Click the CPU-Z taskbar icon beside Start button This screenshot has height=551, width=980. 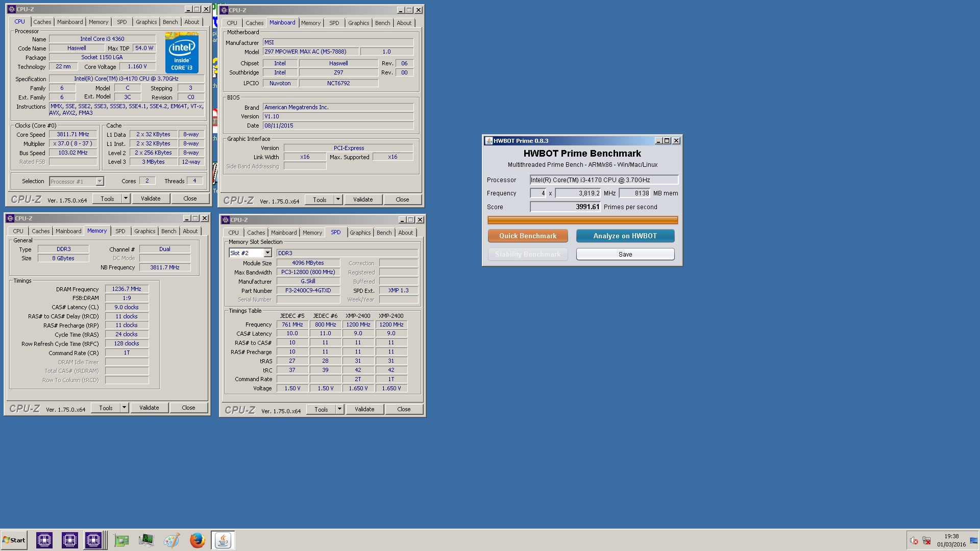[44, 540]
